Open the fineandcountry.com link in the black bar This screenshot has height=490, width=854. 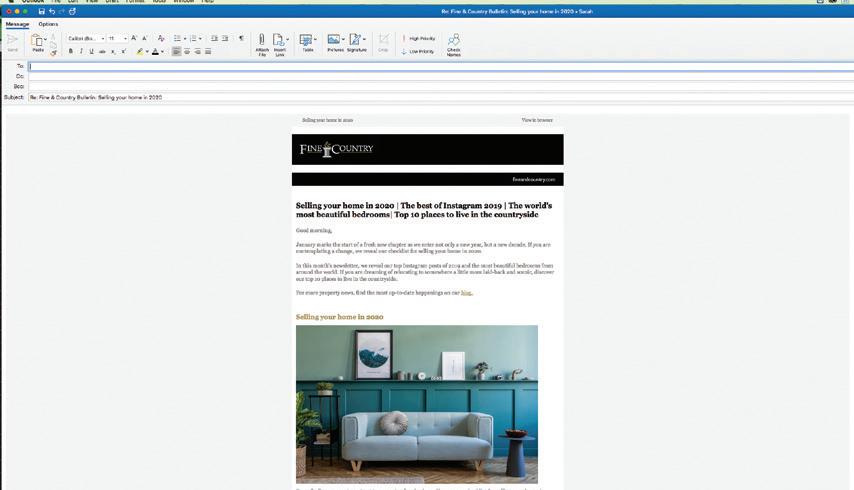point(533,180)
